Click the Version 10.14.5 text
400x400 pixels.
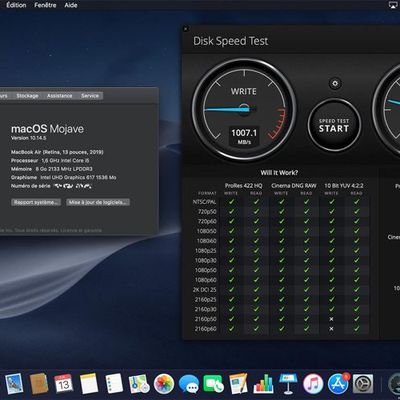tap(29, 138)
